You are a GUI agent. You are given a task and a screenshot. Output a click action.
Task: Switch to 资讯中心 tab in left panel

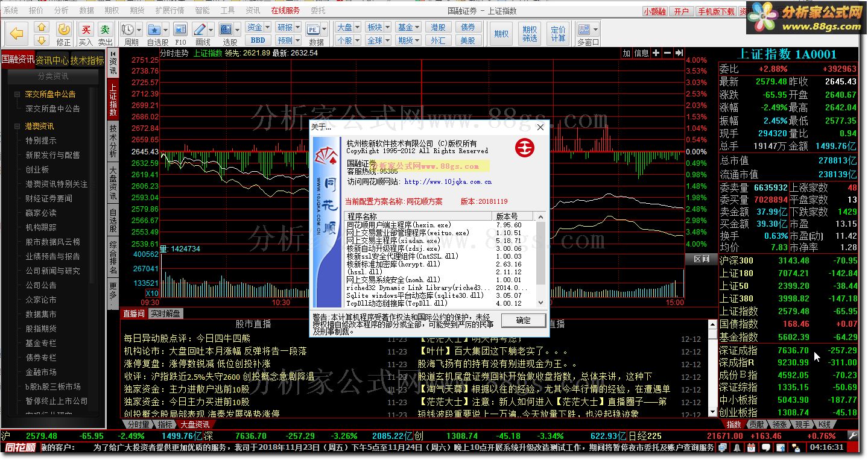point(52,60)
